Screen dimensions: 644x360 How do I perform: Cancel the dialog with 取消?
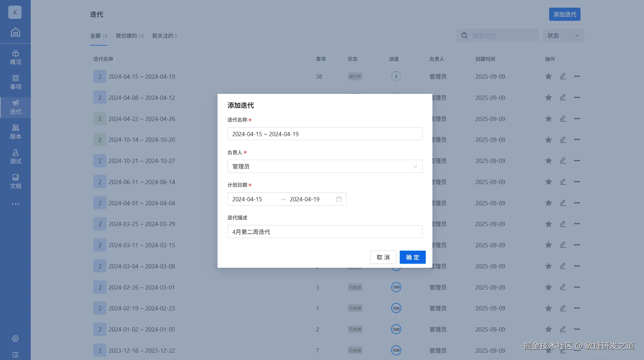pyautogui.click(x=383, y=257)
